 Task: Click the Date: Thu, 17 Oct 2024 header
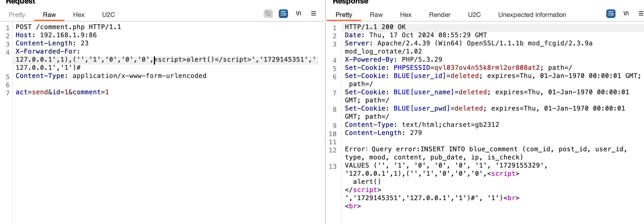[416, 35]
